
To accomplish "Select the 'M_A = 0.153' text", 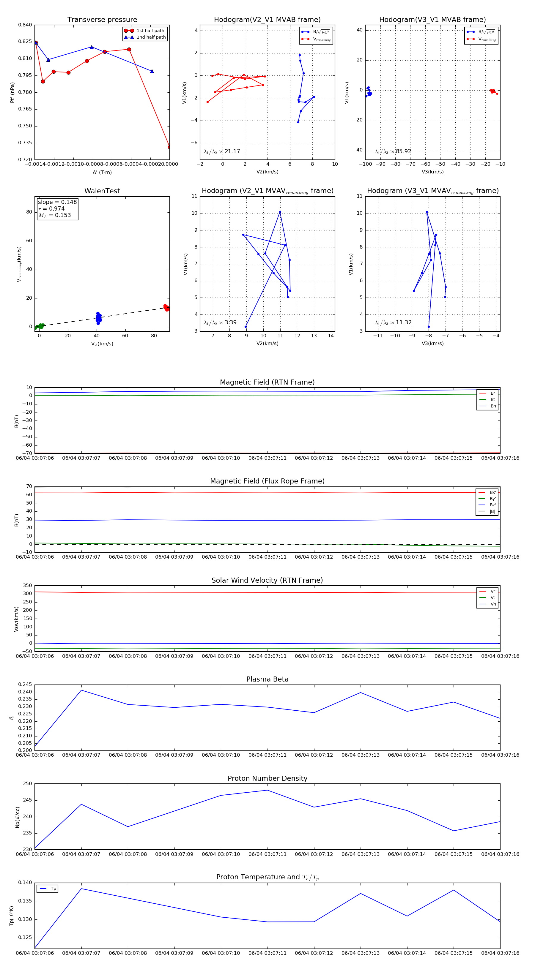I will [54, 215].
